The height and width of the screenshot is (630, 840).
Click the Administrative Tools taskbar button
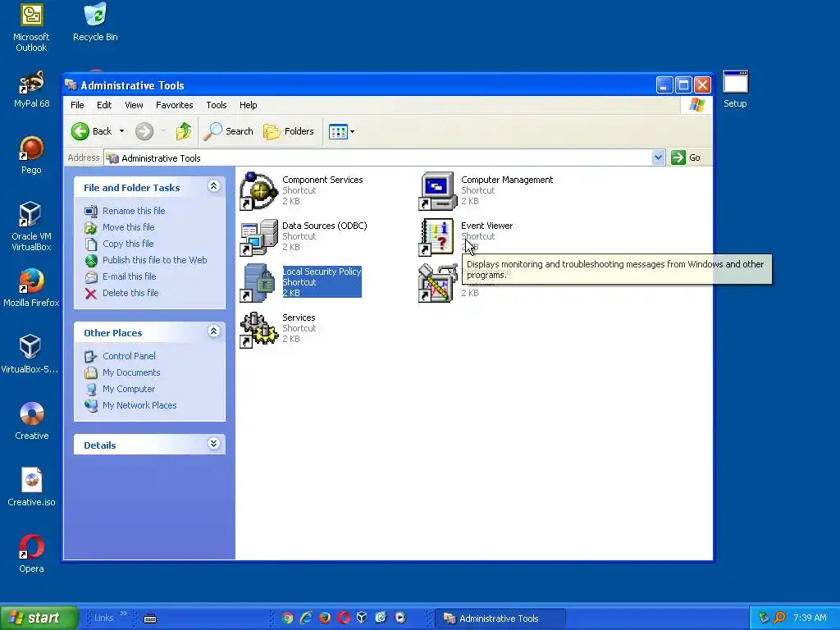pos(500,619)
